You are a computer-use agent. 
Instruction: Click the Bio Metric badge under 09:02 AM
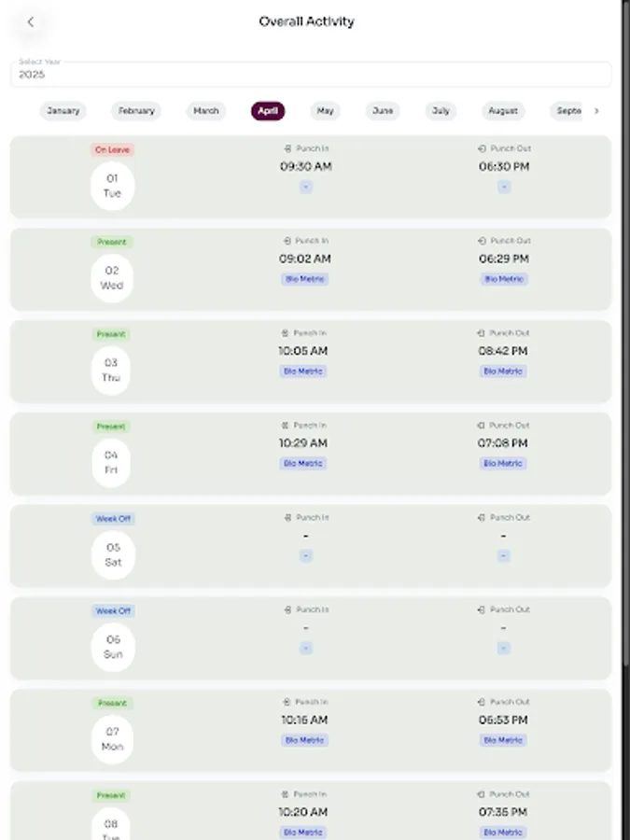pos(305,278)
